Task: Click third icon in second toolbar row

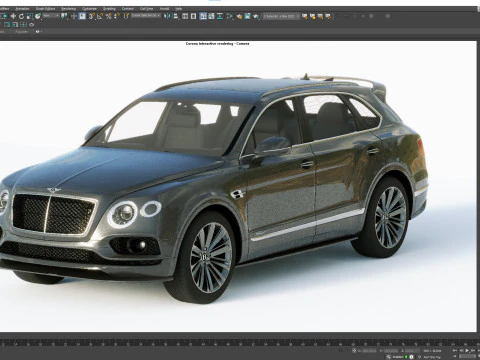Action: [23, 25]
